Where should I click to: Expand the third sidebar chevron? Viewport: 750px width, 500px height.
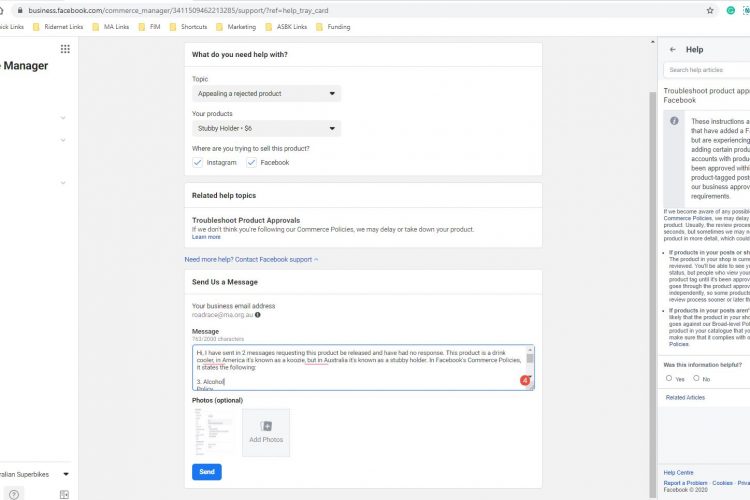coord(63,183)
